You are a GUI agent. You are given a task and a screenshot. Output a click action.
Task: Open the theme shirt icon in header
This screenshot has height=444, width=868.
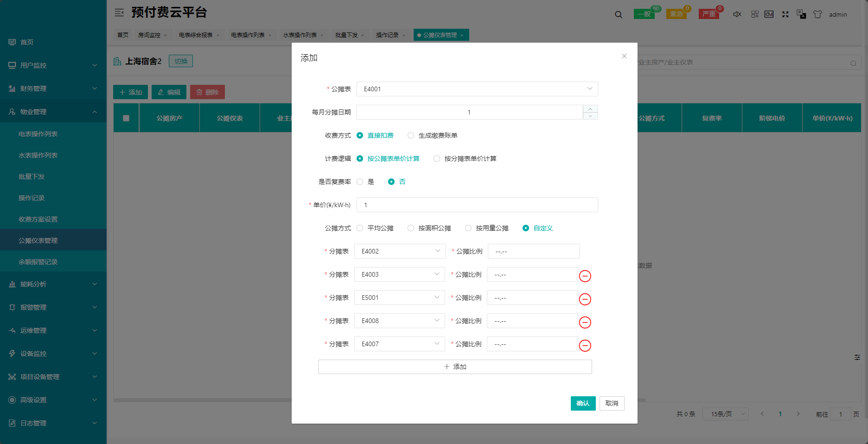click(817, 14)
